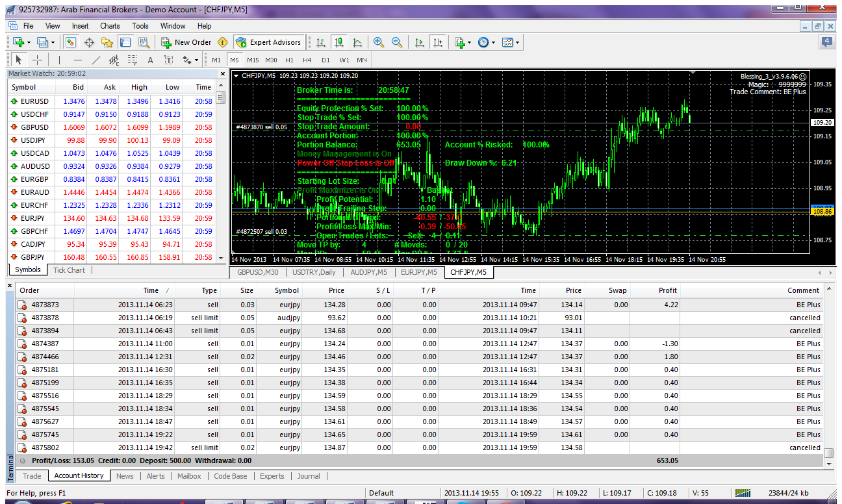Select the Trendline drawing tool
842x504 pixels.
[96, 60]
